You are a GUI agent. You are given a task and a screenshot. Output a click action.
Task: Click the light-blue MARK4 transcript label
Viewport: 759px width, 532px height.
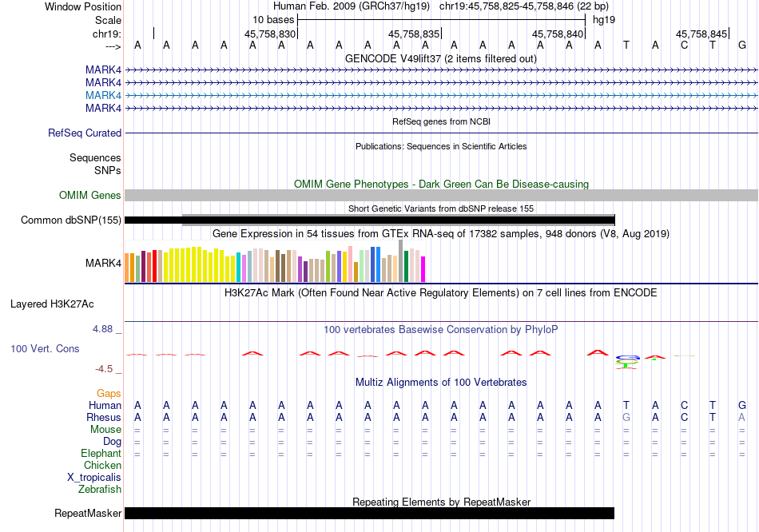click(x=103, y=95)
